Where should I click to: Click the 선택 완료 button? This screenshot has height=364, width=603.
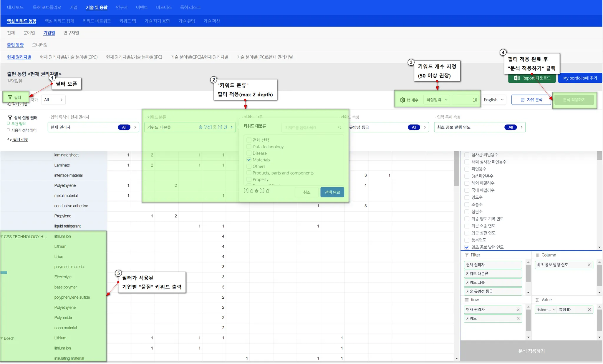332,192
